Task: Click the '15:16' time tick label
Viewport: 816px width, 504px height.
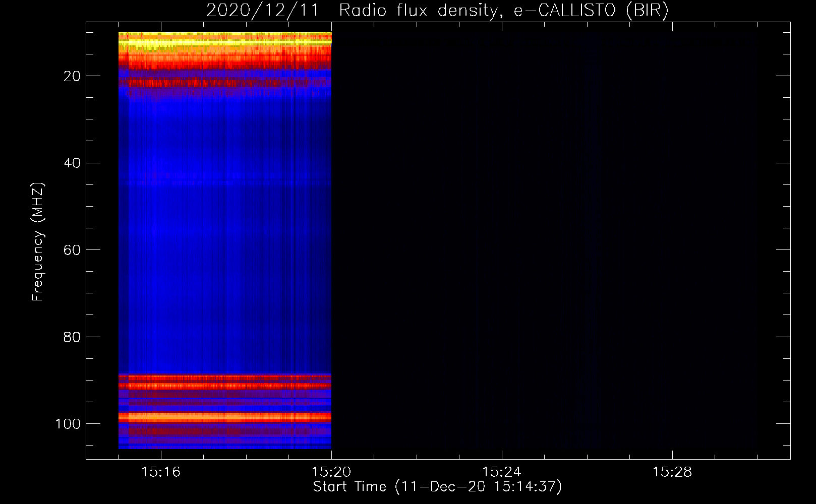Action: pos(161,472)
